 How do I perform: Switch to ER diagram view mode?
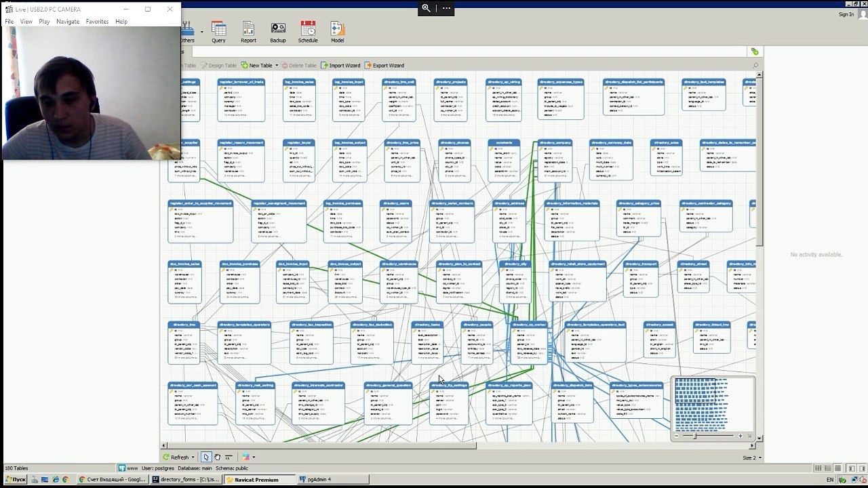838,468
